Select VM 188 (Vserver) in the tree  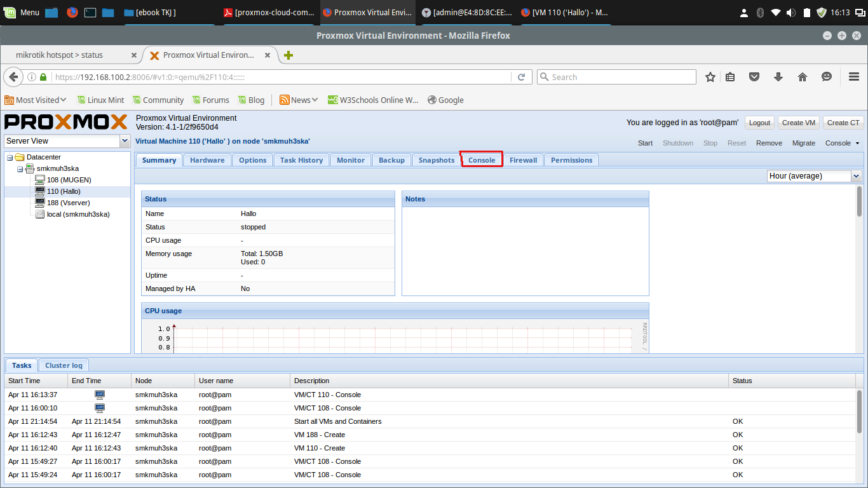point(68,203)
